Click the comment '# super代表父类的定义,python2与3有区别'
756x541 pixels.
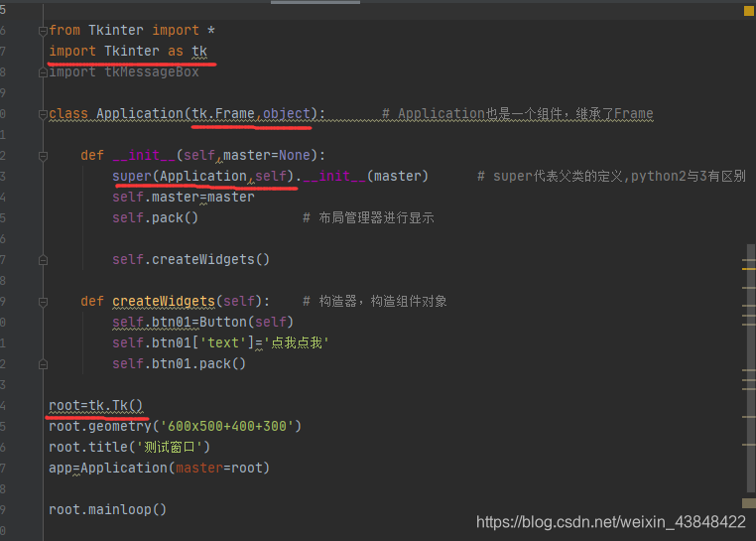click(x=611, y=176)
